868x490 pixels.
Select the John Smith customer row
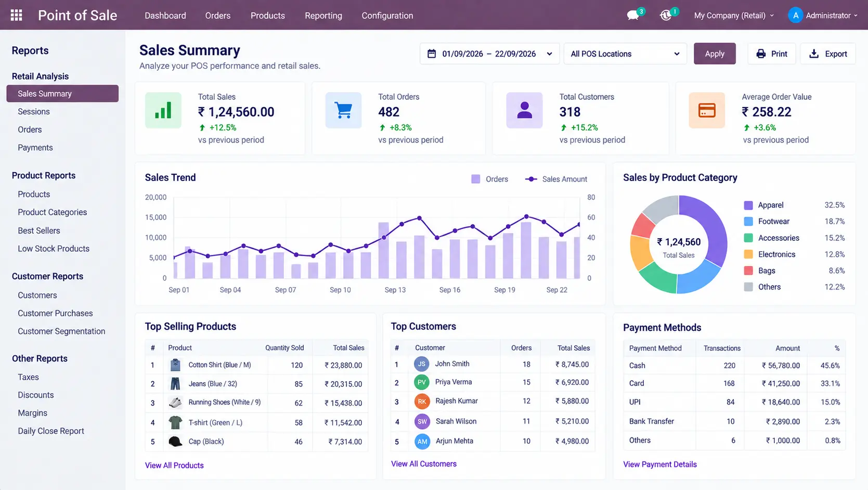[493, 364]
